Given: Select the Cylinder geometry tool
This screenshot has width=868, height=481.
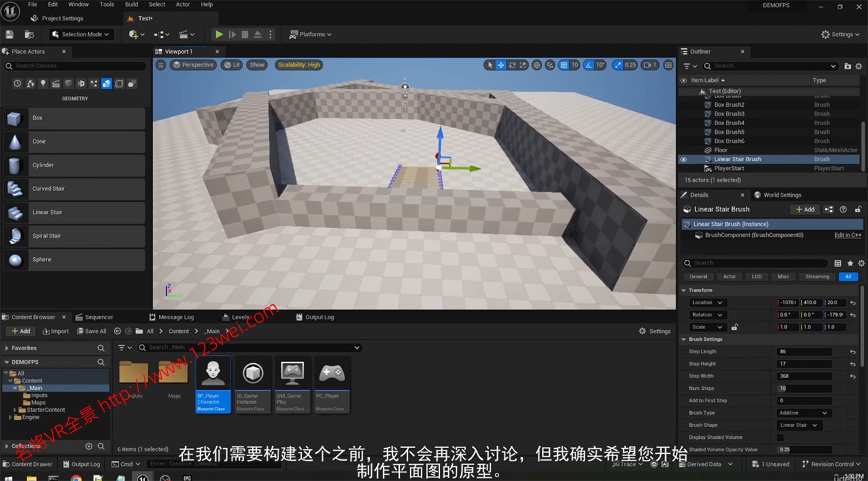Looking at the screenshot, I should pos(74,165).
